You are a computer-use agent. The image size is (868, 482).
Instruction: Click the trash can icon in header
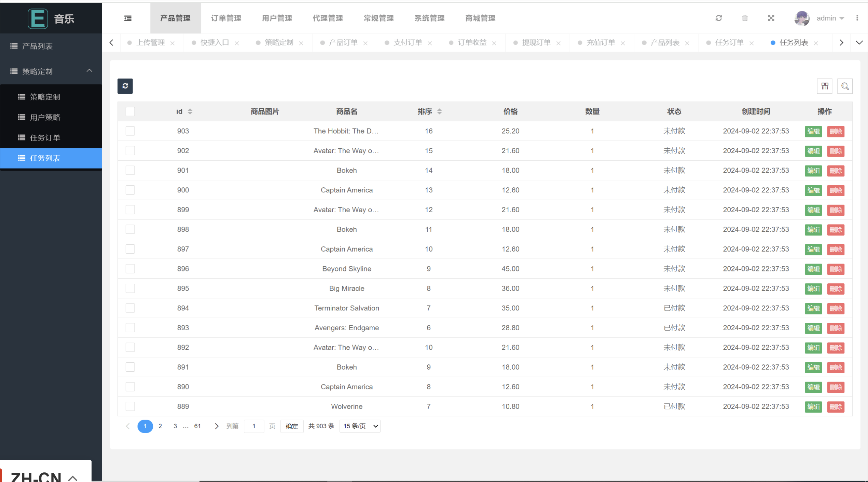(745, 18)
